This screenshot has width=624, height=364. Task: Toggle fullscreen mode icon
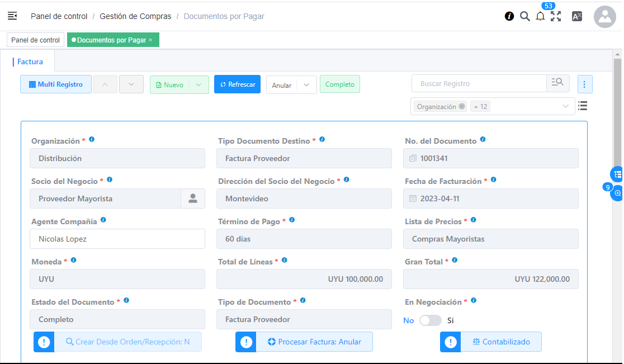tap(555, 16)
